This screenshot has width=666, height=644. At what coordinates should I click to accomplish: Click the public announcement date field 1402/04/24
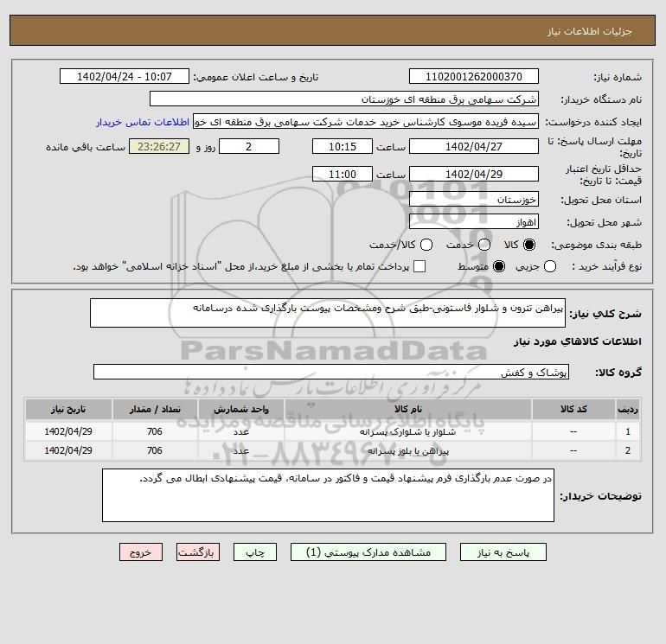pyautogui.click(x=125, y=77)
